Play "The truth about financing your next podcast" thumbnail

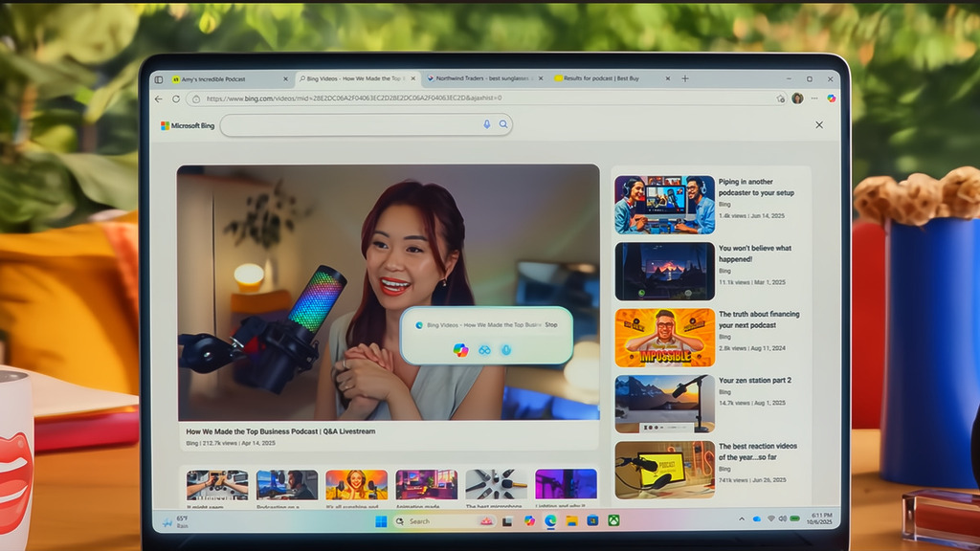click(664, 337)
